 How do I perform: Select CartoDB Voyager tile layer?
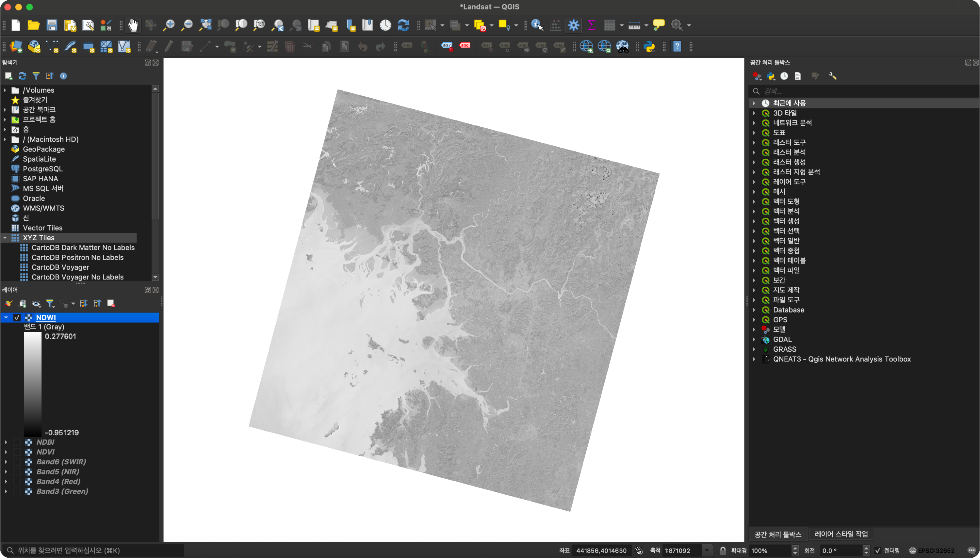60,267
